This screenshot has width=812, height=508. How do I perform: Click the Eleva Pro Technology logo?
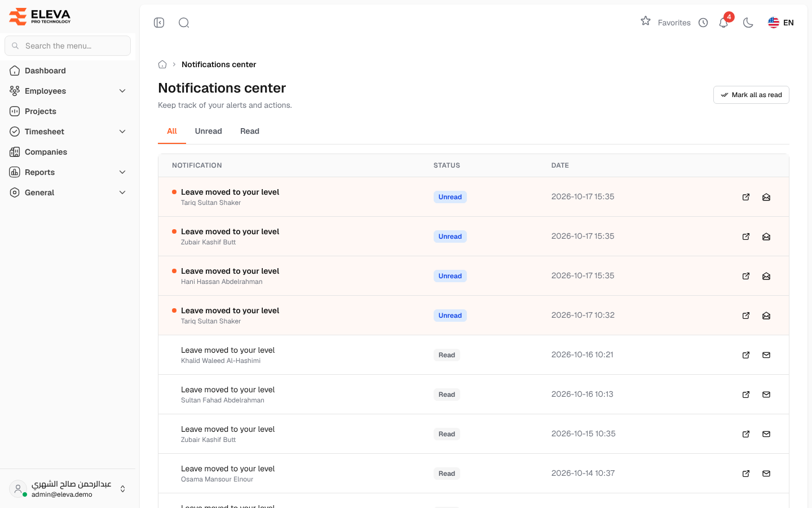pyautogui.click(x=39, y=16)
